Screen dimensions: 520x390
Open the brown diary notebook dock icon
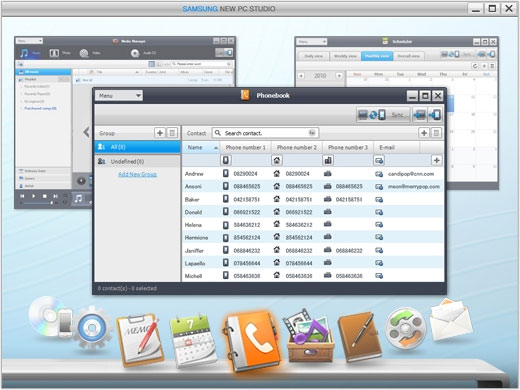(x=360, y=337)
